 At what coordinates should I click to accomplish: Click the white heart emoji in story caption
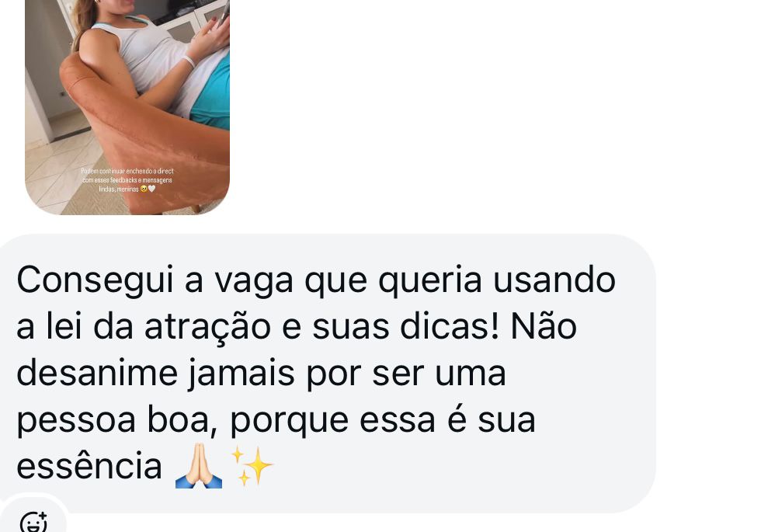click(151, 189)
